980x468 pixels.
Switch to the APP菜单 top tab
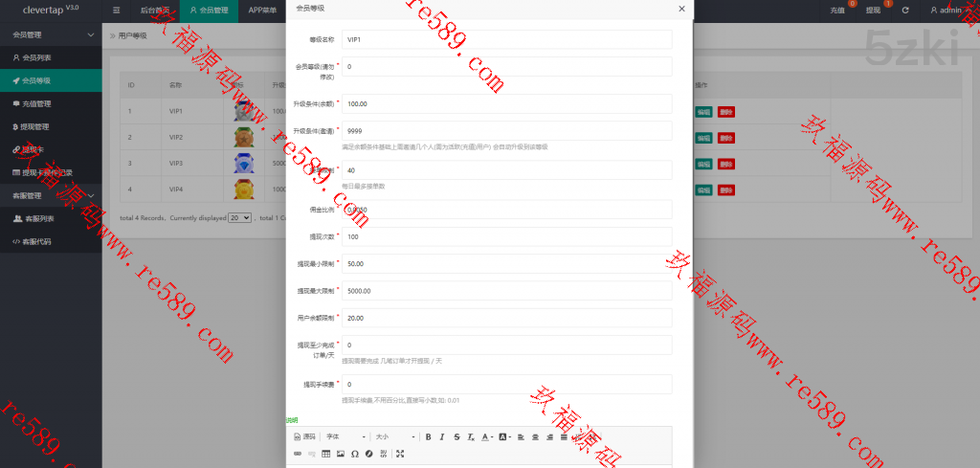262,11
